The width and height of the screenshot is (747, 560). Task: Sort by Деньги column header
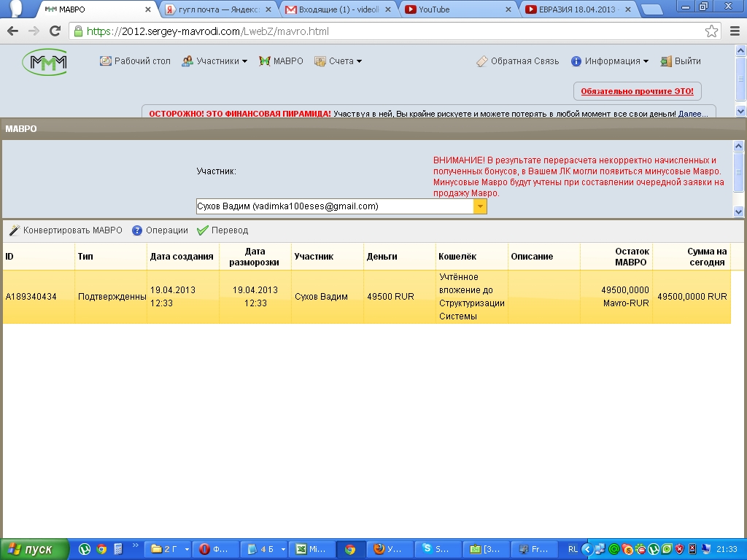pos(400,257)
